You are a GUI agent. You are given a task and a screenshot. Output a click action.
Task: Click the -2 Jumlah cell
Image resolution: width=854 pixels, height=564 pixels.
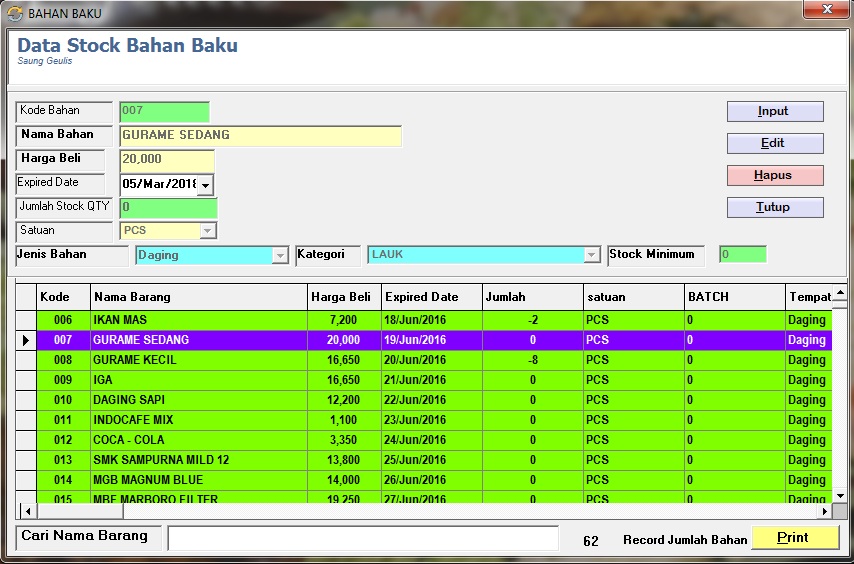click(x=533, y=321)
